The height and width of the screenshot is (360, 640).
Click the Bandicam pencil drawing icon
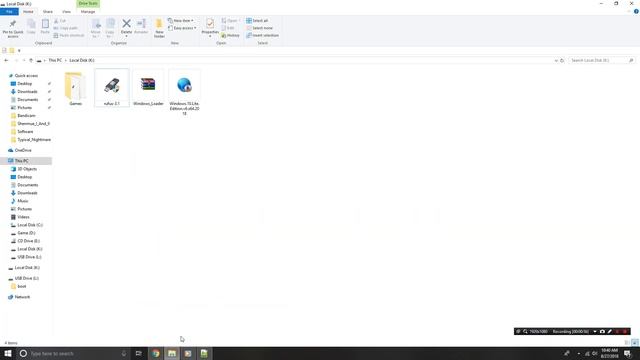pos(609,331)
